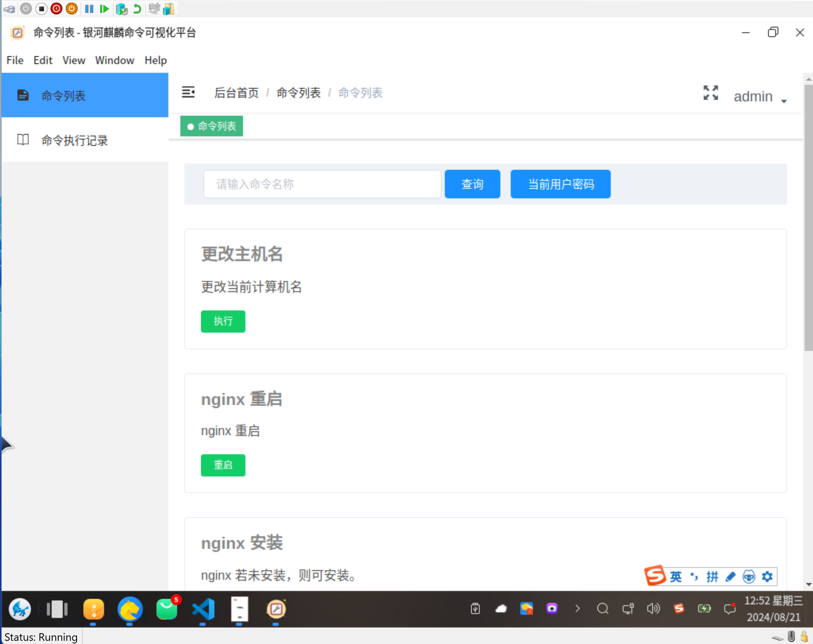Click the volume icon in system tray
The height and width of the screenshot is (644, 813).
[653, 608]
